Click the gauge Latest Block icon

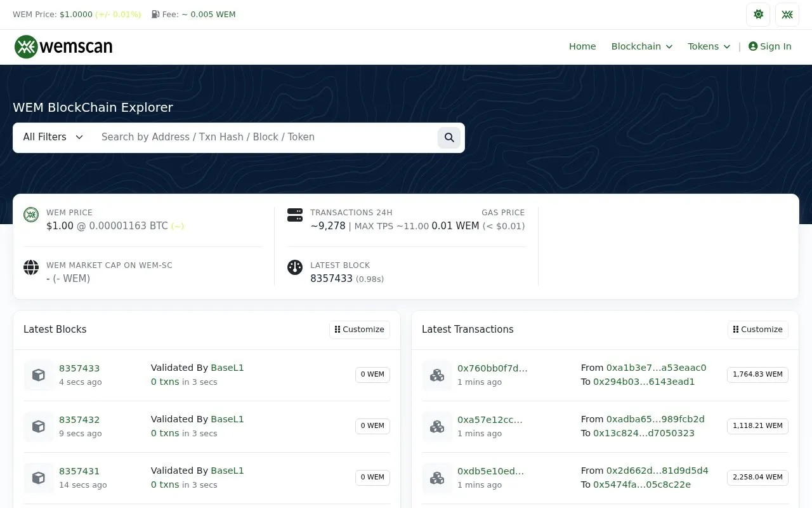(295, 267)
